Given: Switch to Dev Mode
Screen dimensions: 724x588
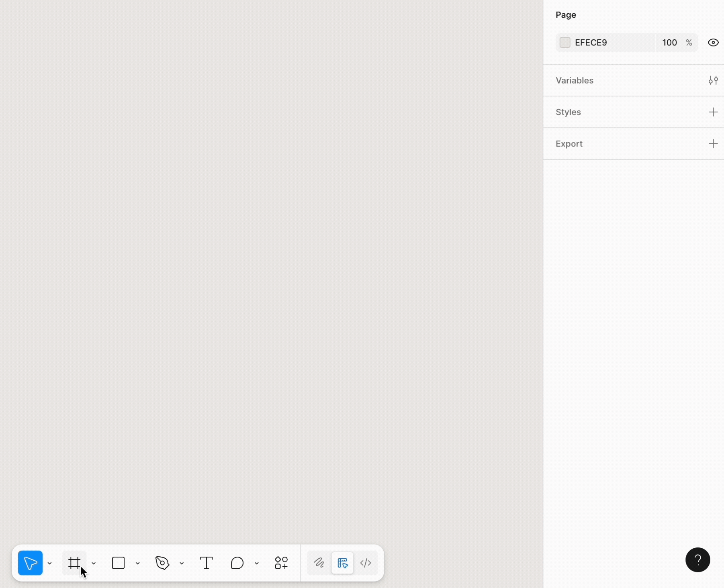Looking at the screenshot, I should (366, 563).
